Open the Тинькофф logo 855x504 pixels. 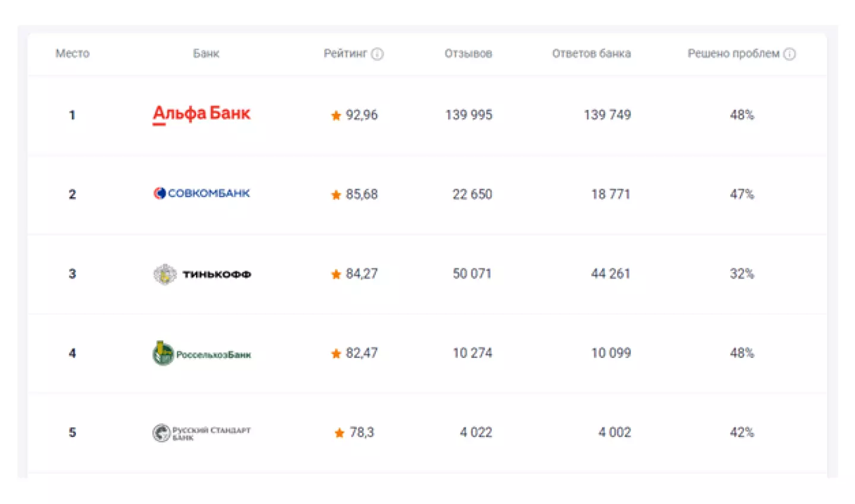point(202,274)
